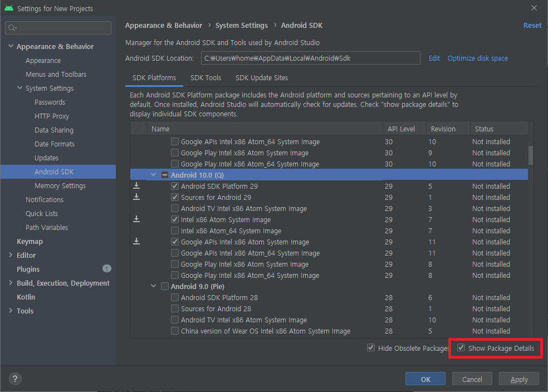Open Date Formats settings

pos(55,144)
